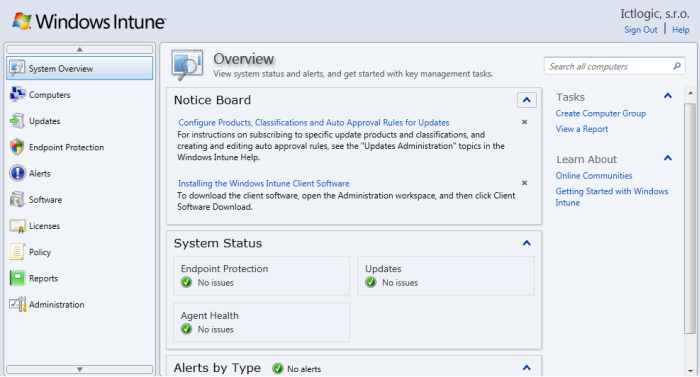
Task: Click the Updates sidebar icon
Action: pos(17,121)
